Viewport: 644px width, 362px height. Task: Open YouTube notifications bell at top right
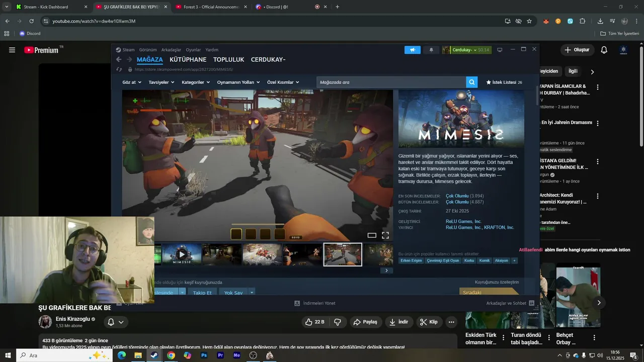pyautogui.click(x=604, y=50)
